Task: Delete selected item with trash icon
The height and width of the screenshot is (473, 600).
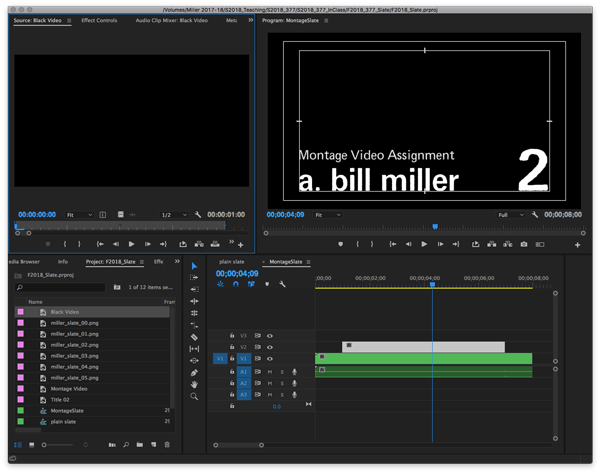Action: click(167, 445)
